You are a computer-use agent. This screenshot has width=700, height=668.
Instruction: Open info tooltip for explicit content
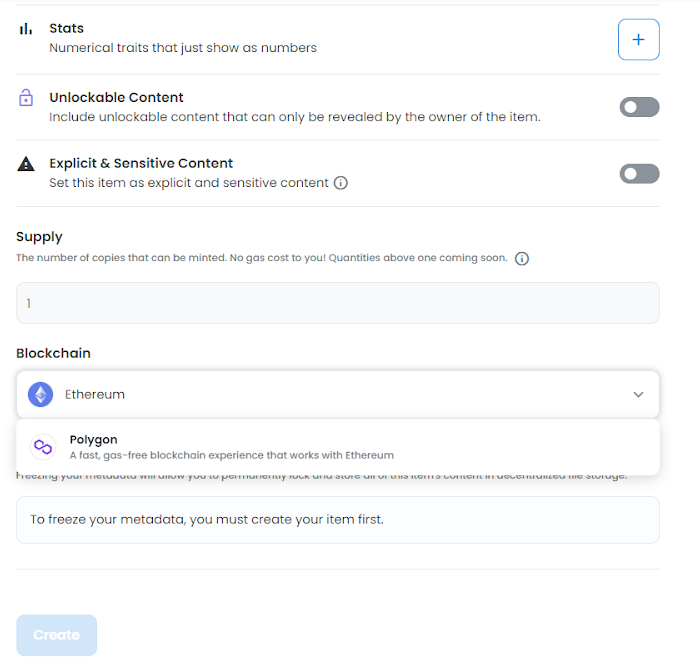341,183
